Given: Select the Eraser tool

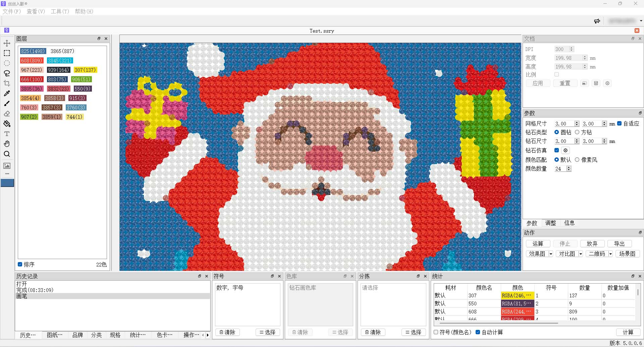Looking at the screenshot, I should pos(7,114).
